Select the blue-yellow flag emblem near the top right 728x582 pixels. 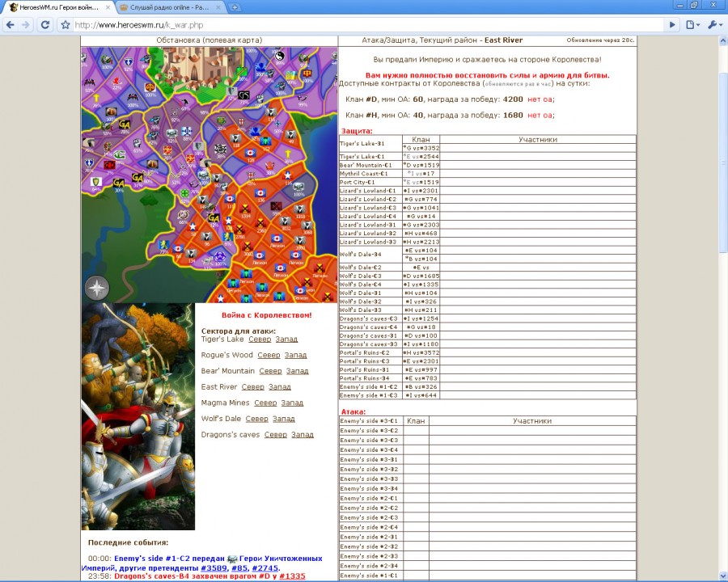tap(291, 76)
